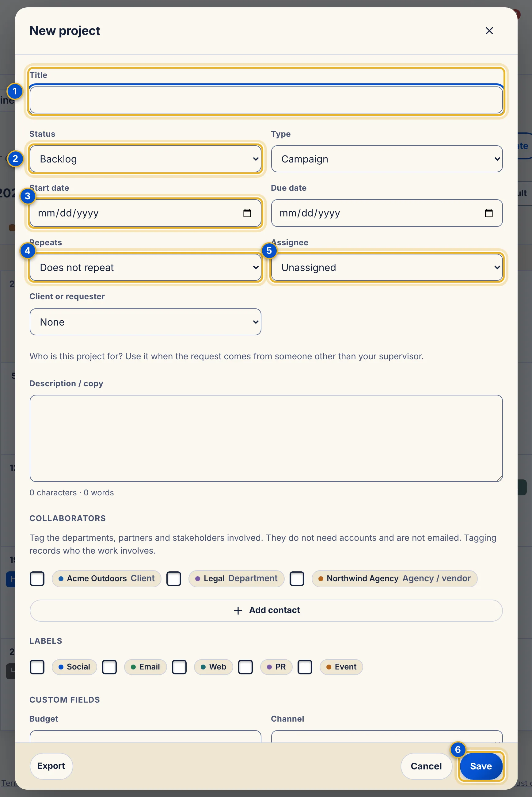Click the Budget custom field input
This screenshot has height=797, width=532.
(x=146, y=736)
